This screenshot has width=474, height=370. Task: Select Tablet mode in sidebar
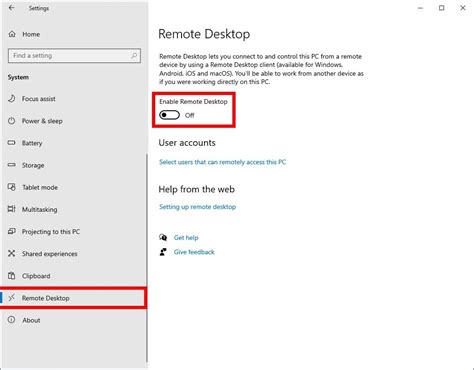(x=40, y=187)
